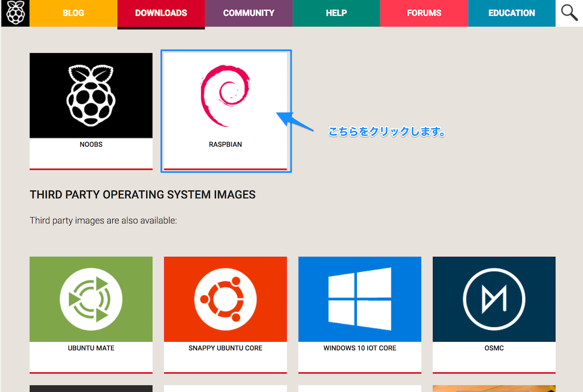This screenshot has width=583, height=392.
Task: Visit the Forums nav tab
Action: [x=424, y=13]
